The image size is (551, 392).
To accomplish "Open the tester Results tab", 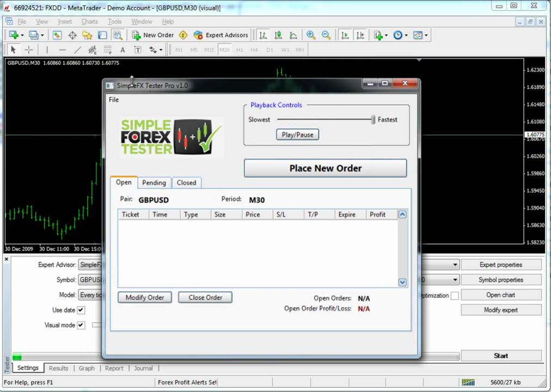I will (58, 368).
